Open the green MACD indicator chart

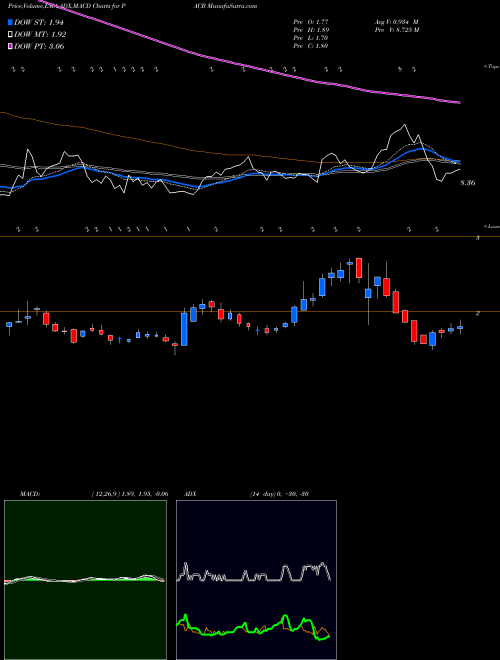[x=85, y=580]
